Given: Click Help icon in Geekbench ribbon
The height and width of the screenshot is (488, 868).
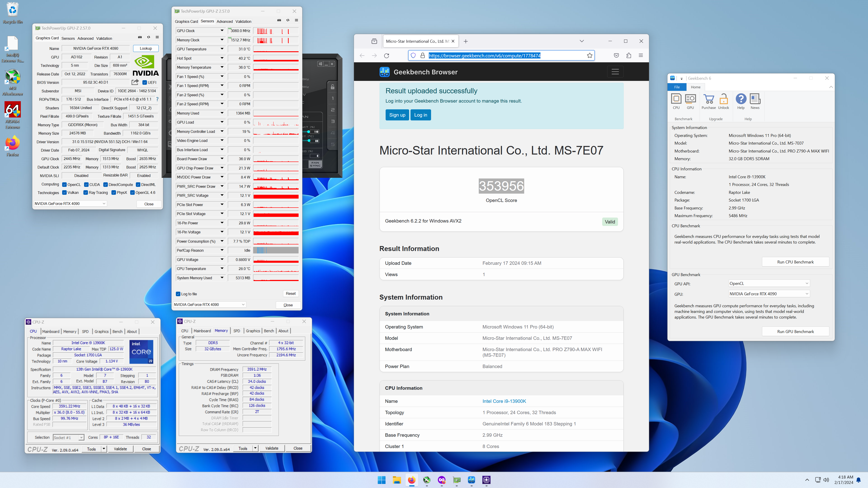Looking at the screenshot, I should pos(741,101).
